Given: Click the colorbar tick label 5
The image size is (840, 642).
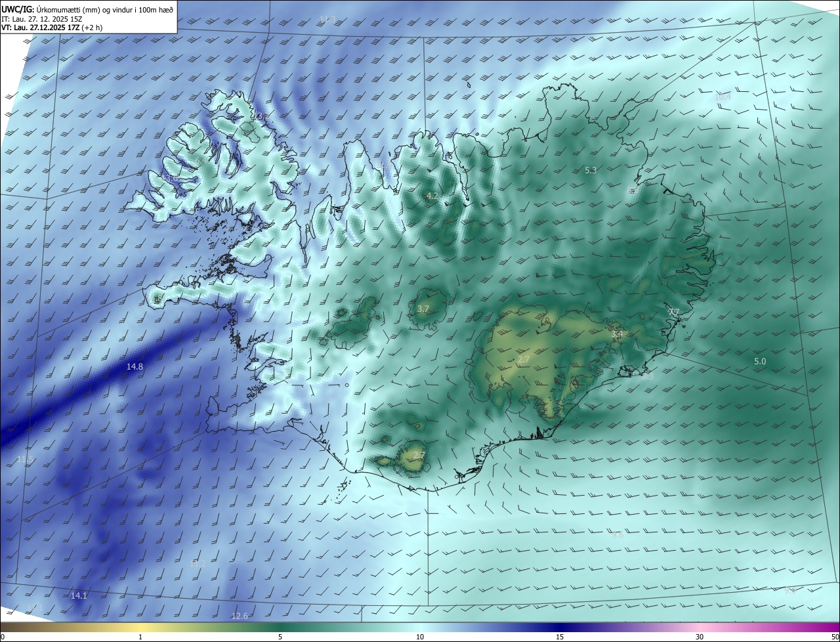Looking at the screenshot, I should (280, 637).
